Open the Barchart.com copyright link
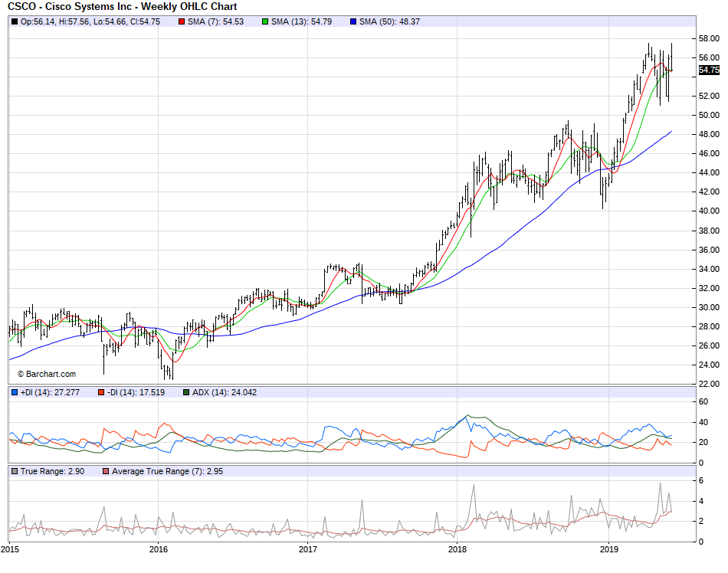 pyautogui.click(x=47, y=374)
